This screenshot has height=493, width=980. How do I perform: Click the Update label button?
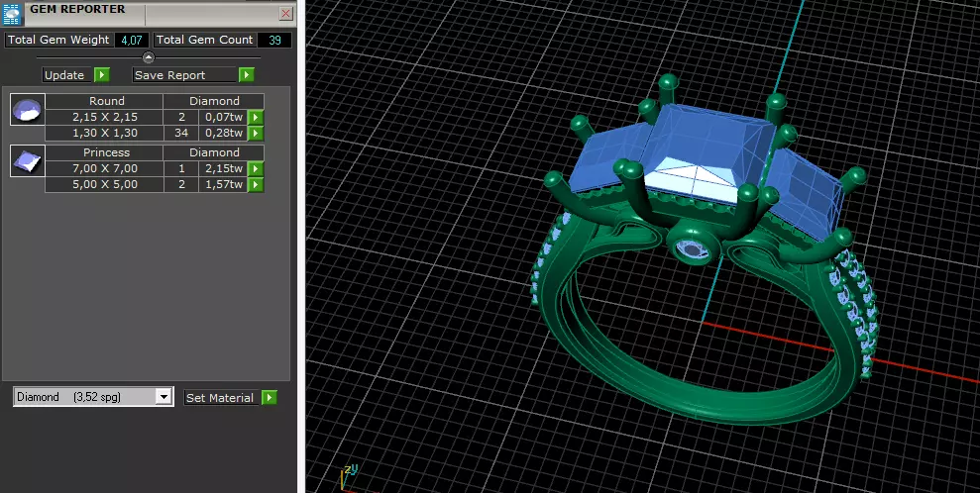67,75
